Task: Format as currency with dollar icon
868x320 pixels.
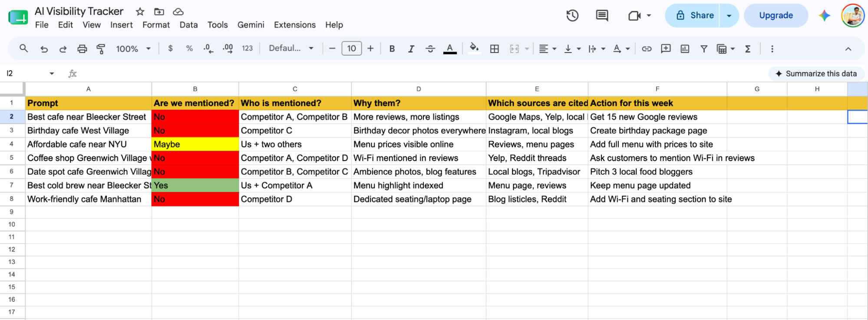Action: pyautogui.click(x=170, y=49)
